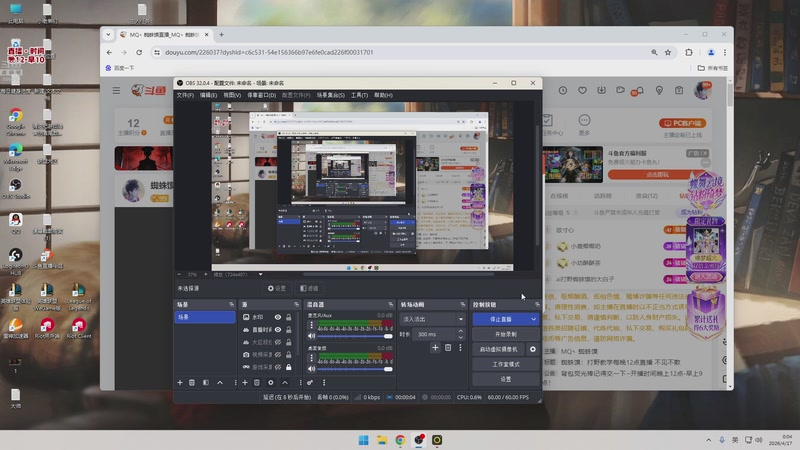Show the hidden 视频采集 source

[278, 355]
